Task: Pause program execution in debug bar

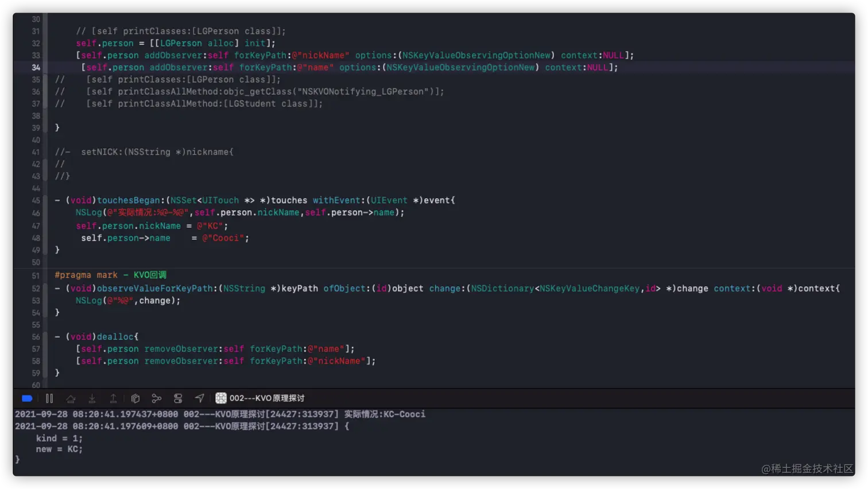Action: point(49,398)
